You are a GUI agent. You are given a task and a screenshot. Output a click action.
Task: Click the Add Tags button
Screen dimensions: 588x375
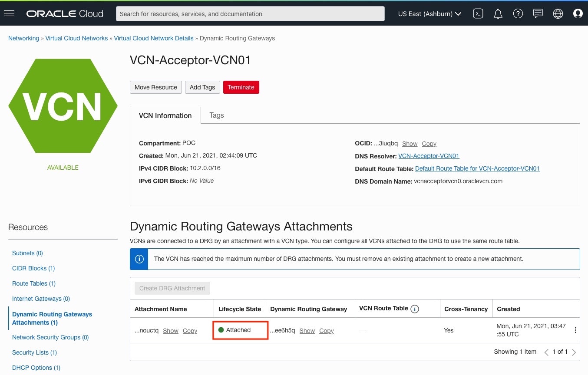[x=202, y=87]
